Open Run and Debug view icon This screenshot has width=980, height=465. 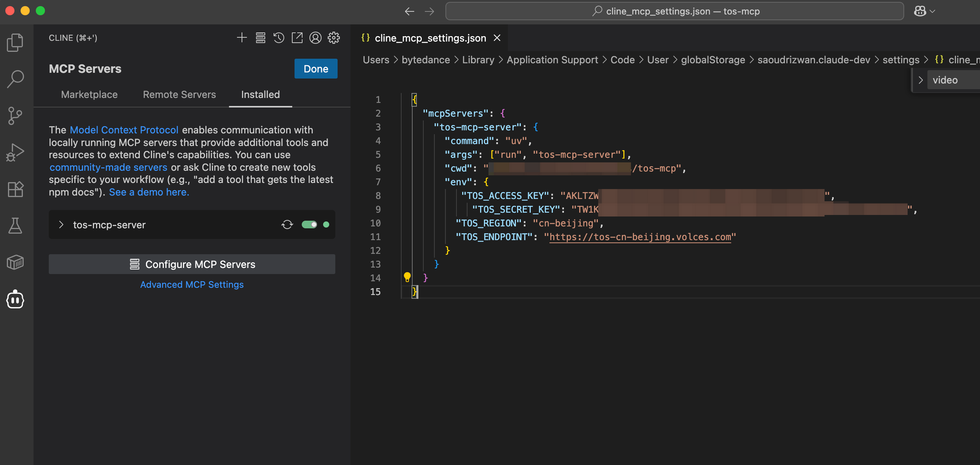tap(15, 152)
